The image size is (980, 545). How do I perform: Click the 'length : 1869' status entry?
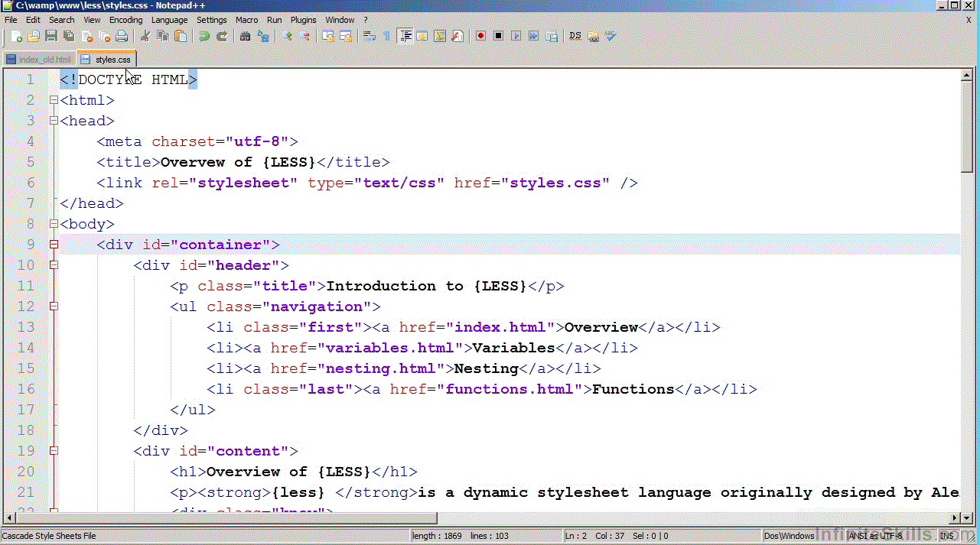pyautogui.click(x=438, y=536)
